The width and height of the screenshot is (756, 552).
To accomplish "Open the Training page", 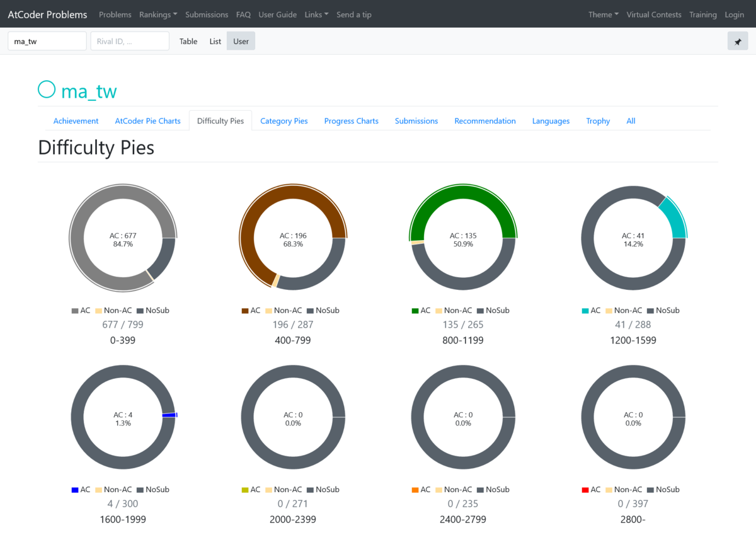I will [703, 14].
